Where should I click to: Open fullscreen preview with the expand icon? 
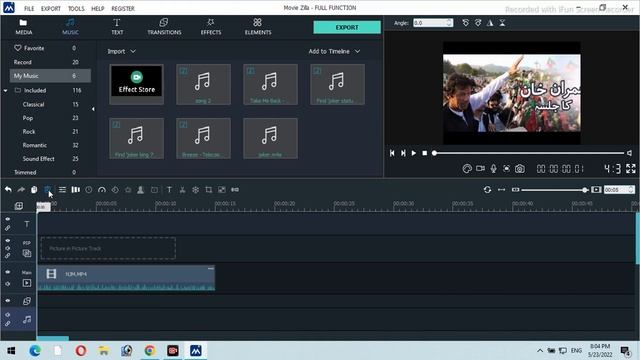click(x=631, y=169)
